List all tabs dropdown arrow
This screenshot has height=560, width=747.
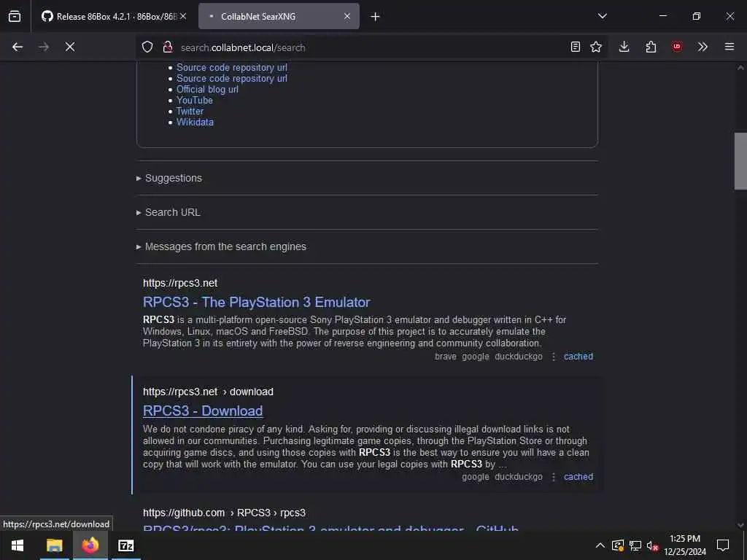[x=603, y=16]
